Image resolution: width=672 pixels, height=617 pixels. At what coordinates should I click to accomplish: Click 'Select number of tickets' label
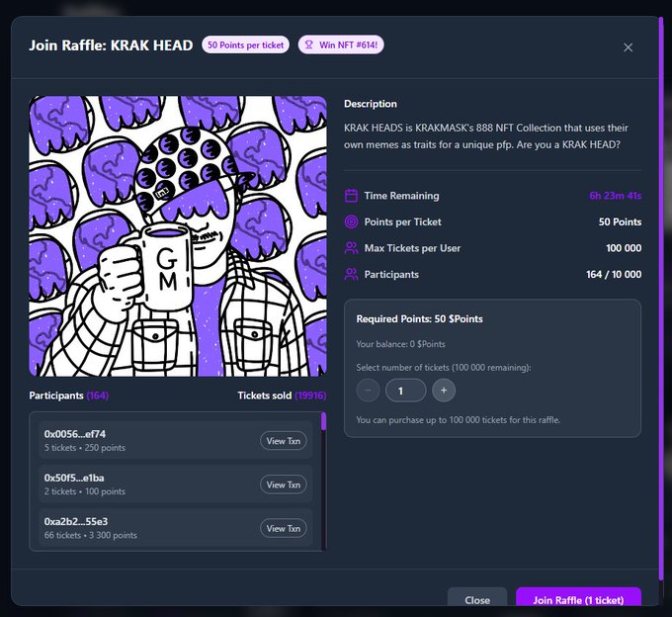(444, 368)
